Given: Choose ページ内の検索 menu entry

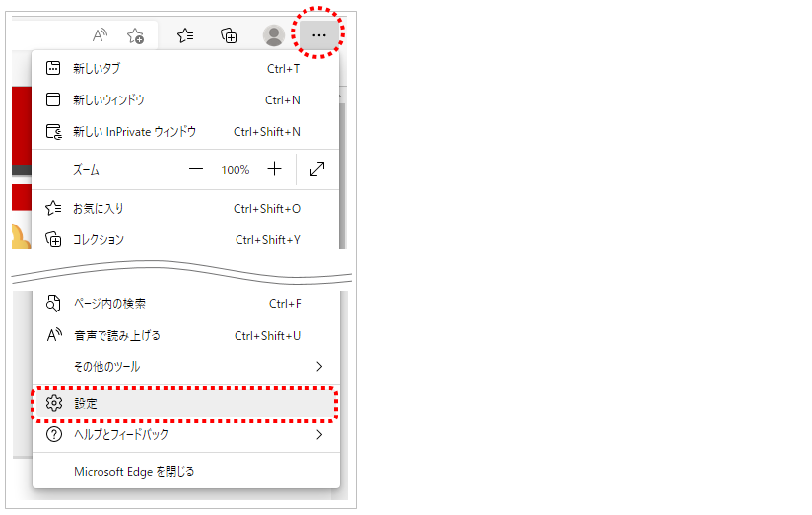Looking at the screenshot, I should pos(109,304).
